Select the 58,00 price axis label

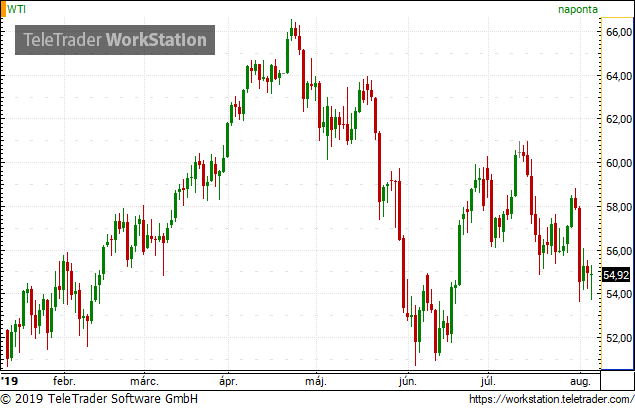(x=619, y=207)
